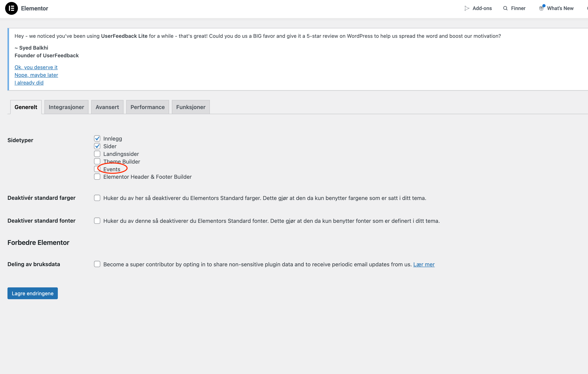Click the 'Deaktivér standard farger' label
The width and height of the screenshot is (588, 374).
41,198
